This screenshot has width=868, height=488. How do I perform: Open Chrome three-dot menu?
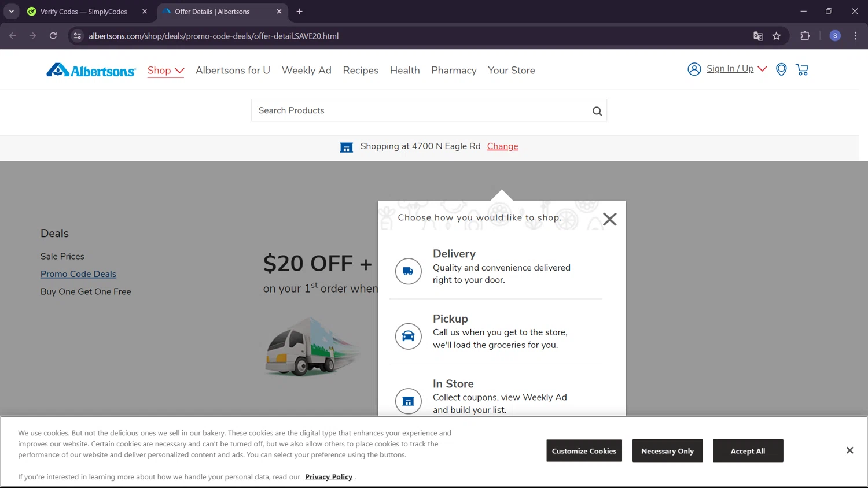(x=855, y=36)
